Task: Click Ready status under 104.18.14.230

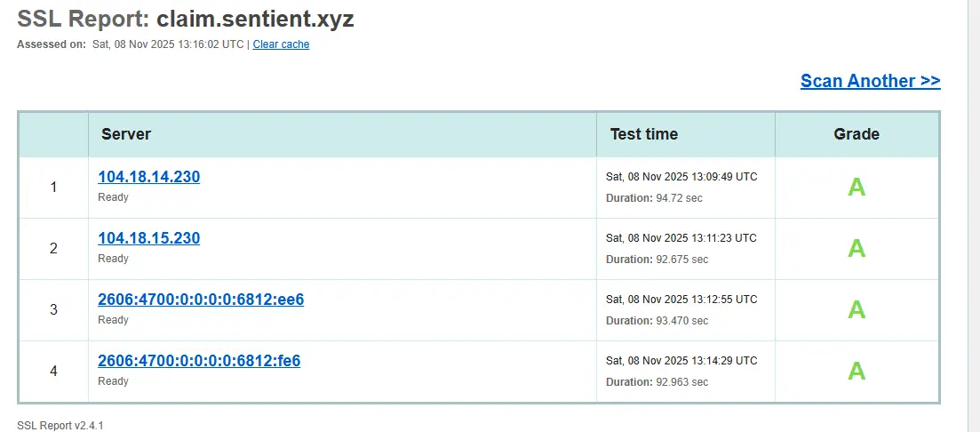Action: click(113, 197)
